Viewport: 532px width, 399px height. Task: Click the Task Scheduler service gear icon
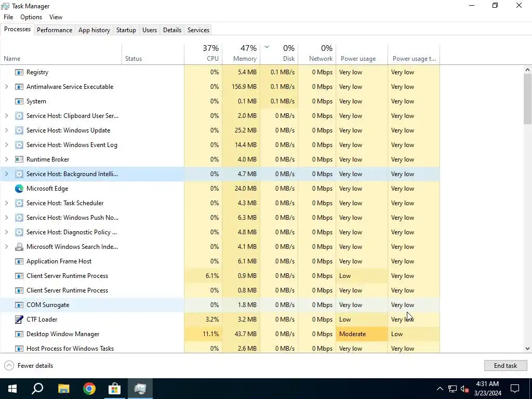pos(19,203)
